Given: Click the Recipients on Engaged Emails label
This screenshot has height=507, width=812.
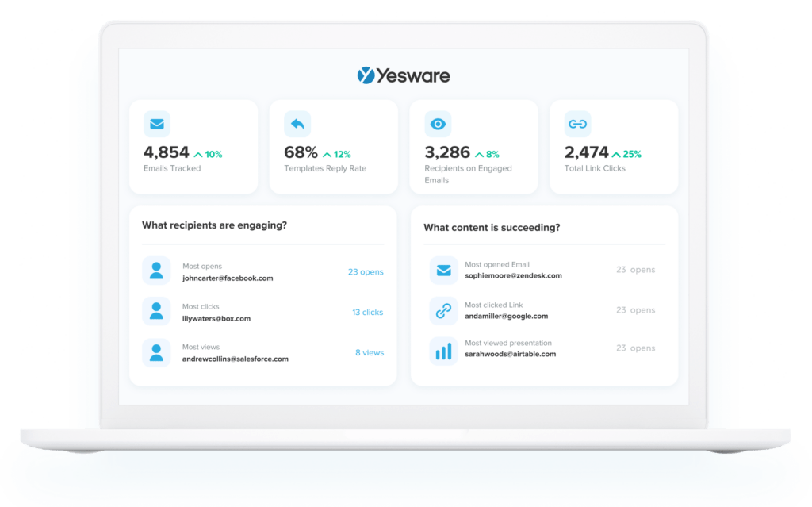Looking at the screenshot, I should point(468,175).
